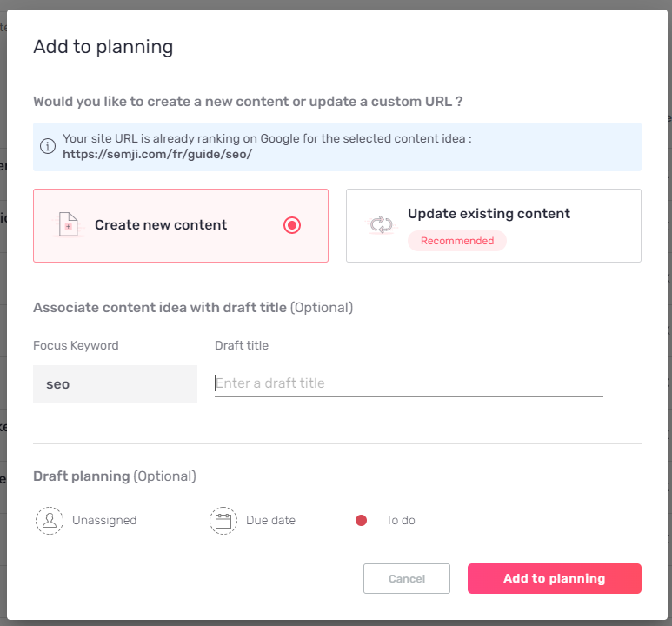Viewport: 672px width, 626px height.
Task: Open the semji.com/fr/guide/seo/ URL link
Action: coord(157,154)
